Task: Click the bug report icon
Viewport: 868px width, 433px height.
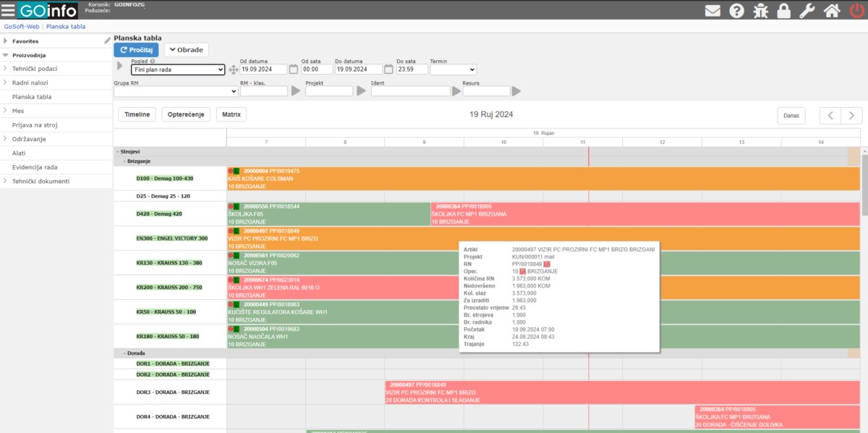Action: (760, 11)
